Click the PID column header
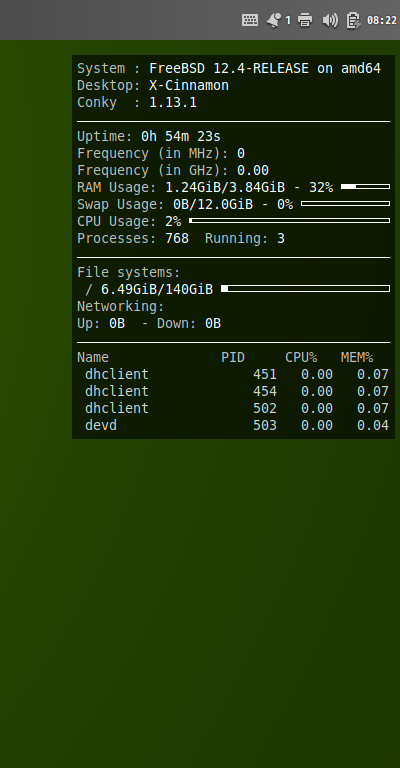Screen dimensions: 400x768 [233, 358]
